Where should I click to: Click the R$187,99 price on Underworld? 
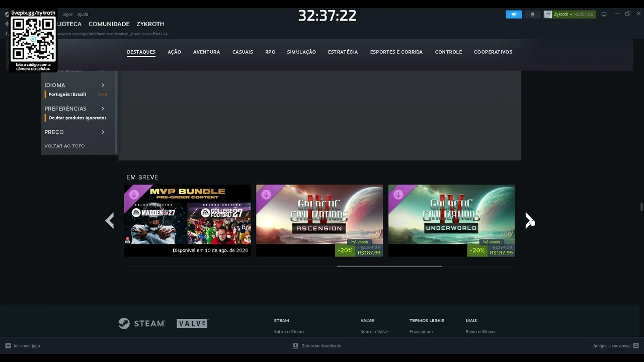pos(501,253)
